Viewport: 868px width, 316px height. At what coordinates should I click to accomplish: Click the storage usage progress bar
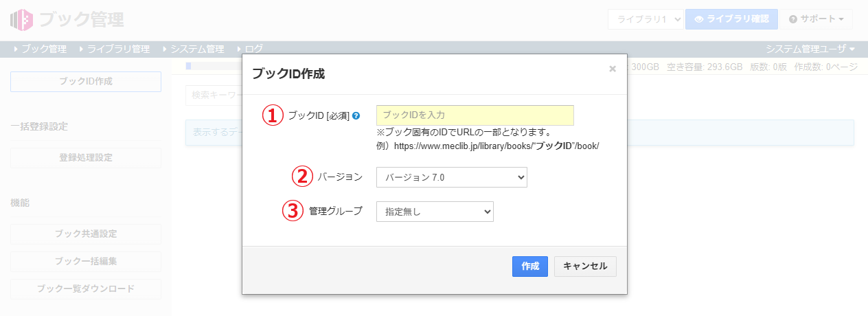pos(214,66)
